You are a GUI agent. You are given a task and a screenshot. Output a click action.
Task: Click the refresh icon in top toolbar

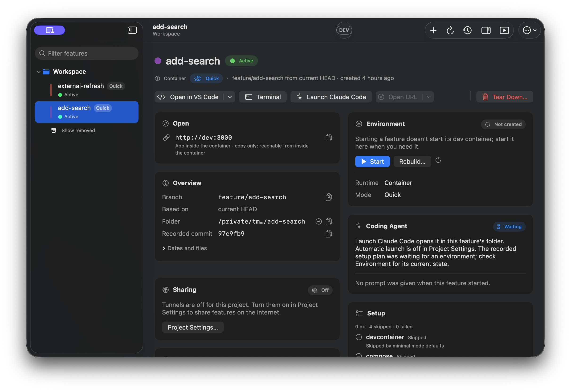pyautogui.click(x=450, y=30)
